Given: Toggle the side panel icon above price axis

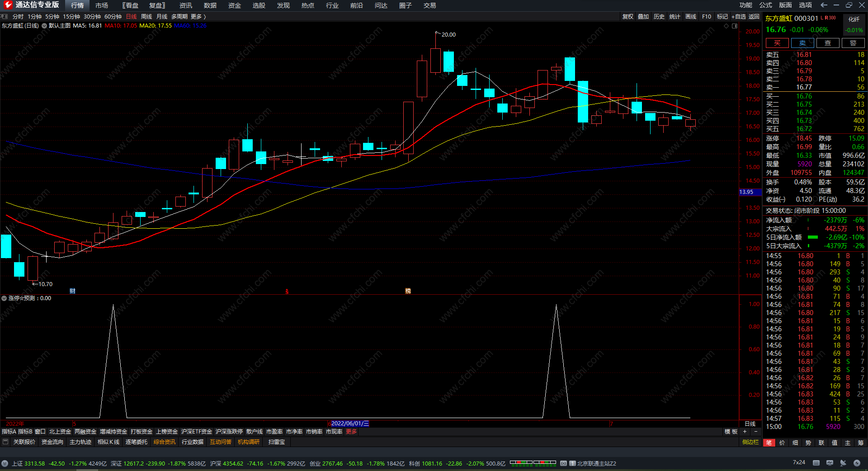Looking at the screenshot, I should point(735,26).
